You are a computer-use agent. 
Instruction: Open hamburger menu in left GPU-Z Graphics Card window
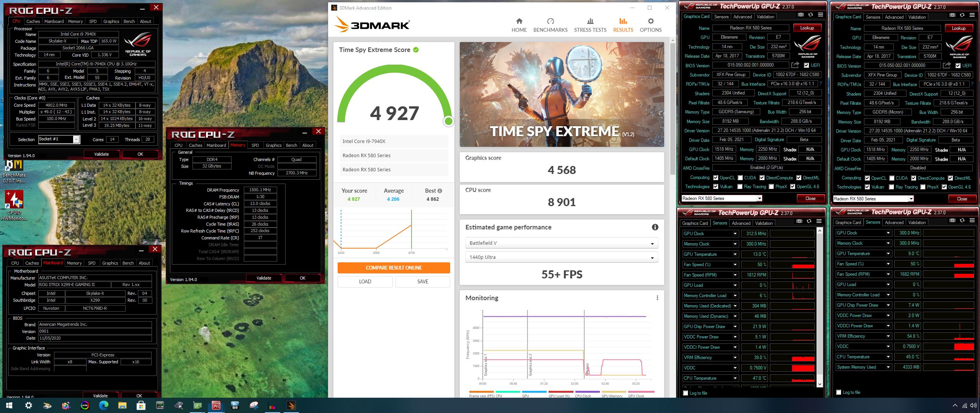(x=820, y=15)
